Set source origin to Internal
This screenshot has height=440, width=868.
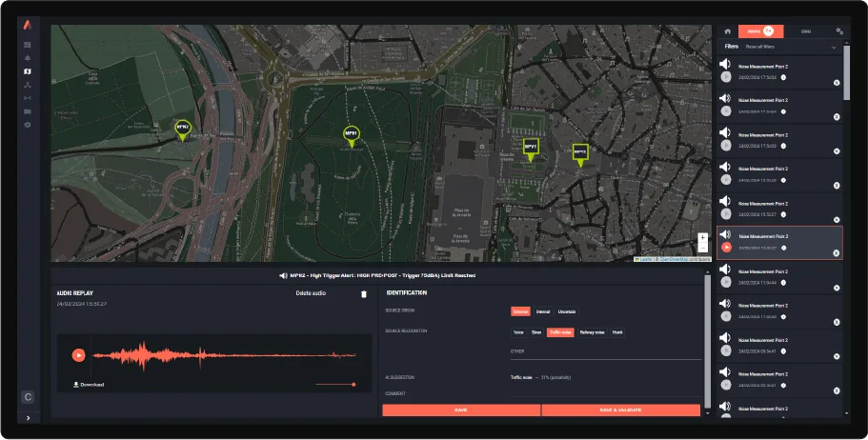[x=543, y=311]
